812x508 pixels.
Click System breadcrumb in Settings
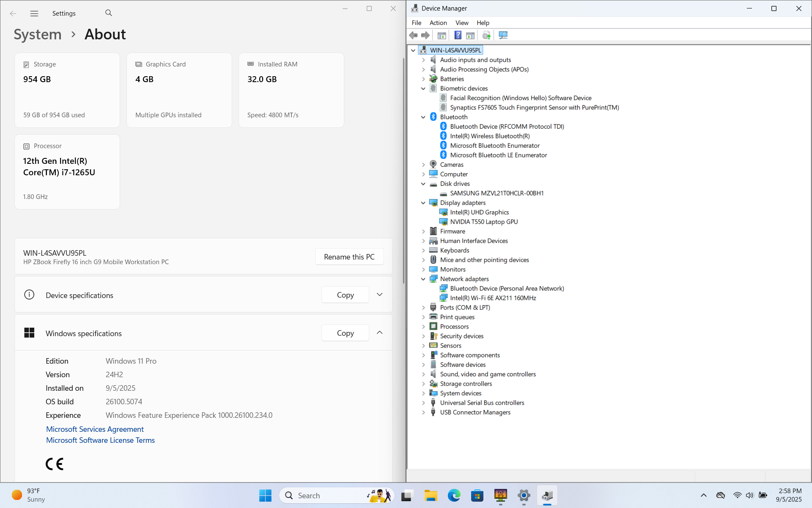38,34
